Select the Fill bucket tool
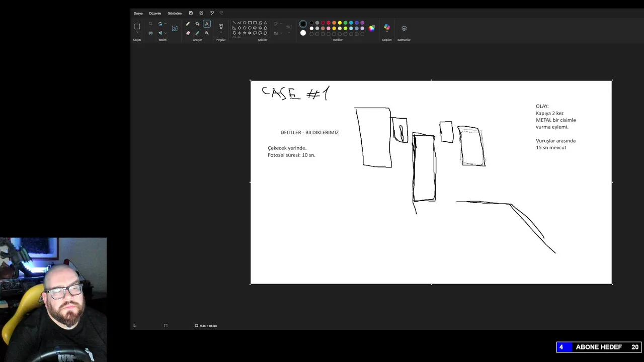Image resolution: width=644 pixels, height=362 pixels. [197, 24]
